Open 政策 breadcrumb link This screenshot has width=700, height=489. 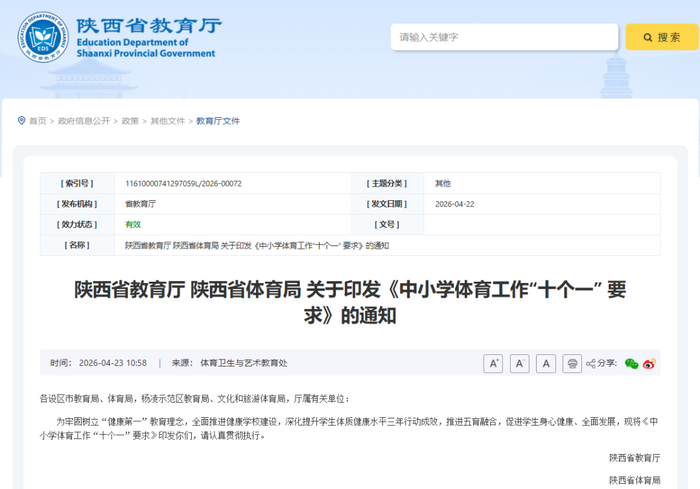(x=130, y=121)
